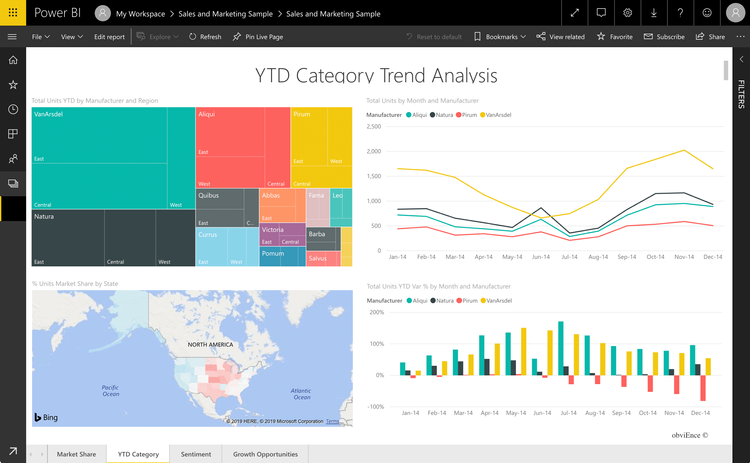Toggle the hamburger navigation menu
This screenshot has width=750, height=463.
pos(12,37)
